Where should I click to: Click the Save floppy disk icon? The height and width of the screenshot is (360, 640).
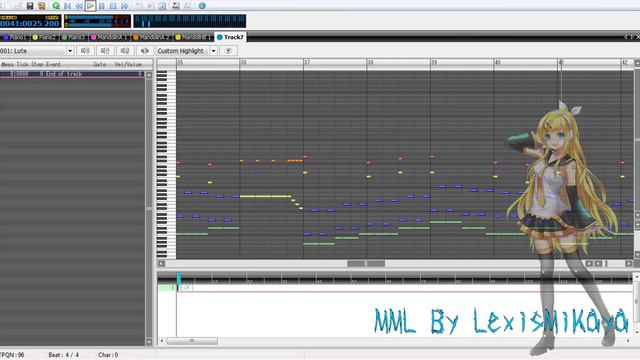(x=30, y=6)
